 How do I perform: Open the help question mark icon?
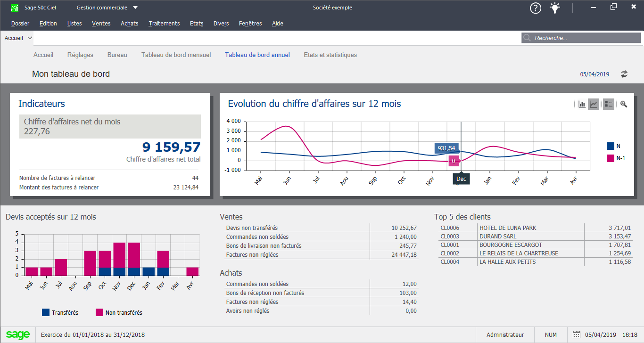536,8
